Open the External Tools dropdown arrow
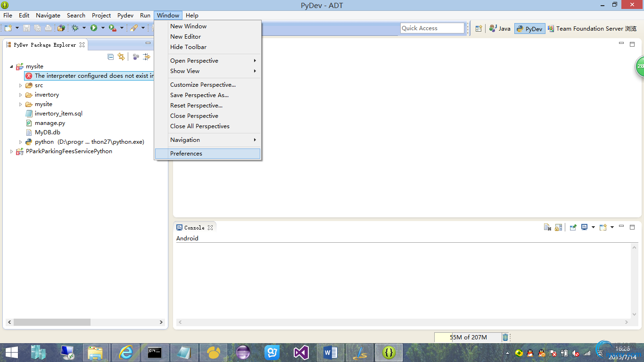Viewport: 644px width, 362px height. click(122, 28)
